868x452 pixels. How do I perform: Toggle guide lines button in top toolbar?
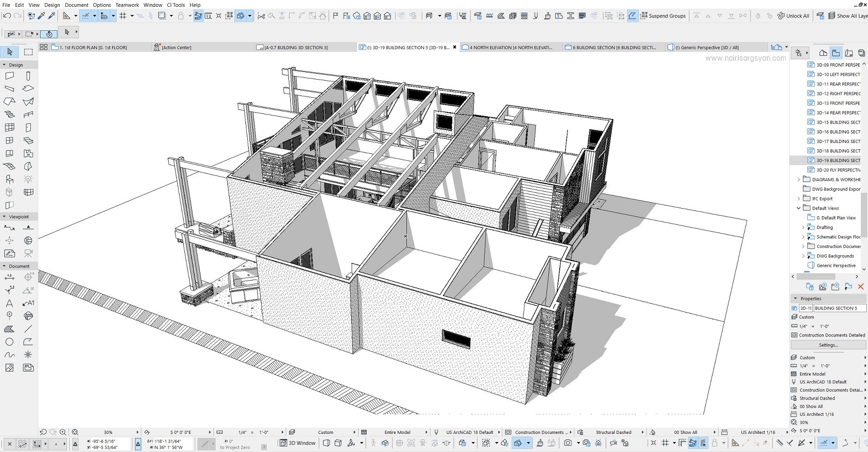(85, 16)
